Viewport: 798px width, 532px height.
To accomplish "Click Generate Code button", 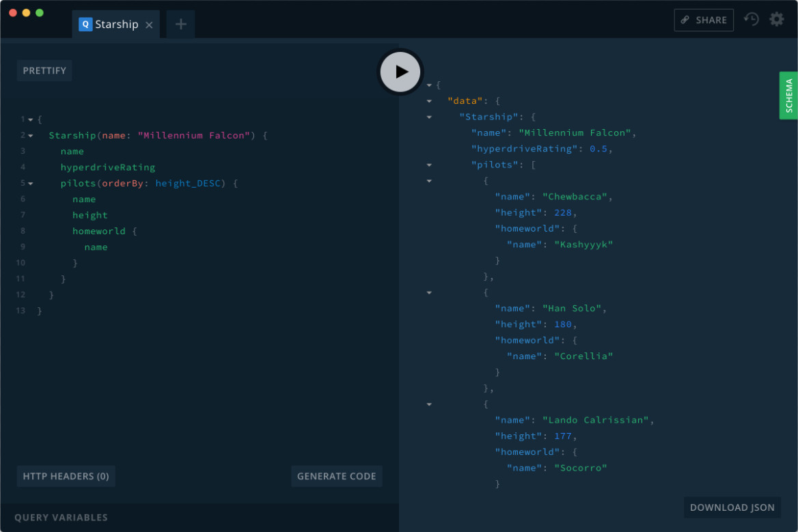I will 336,476.
